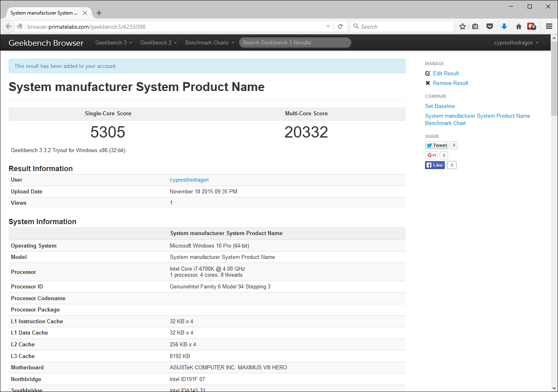This screenshot has width=558, height=392.
Task: Click the Pocket save icon
Action: pyautogui.click(x=490, y=27)
